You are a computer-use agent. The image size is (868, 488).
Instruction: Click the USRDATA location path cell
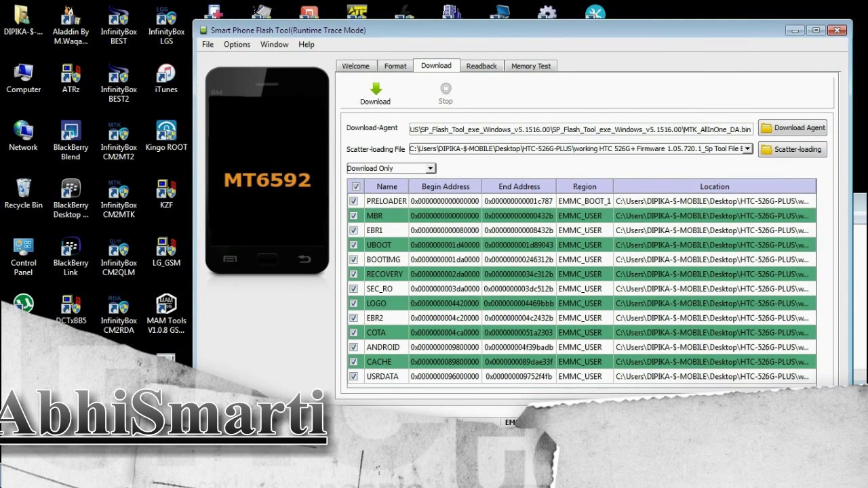coord(715,377)
